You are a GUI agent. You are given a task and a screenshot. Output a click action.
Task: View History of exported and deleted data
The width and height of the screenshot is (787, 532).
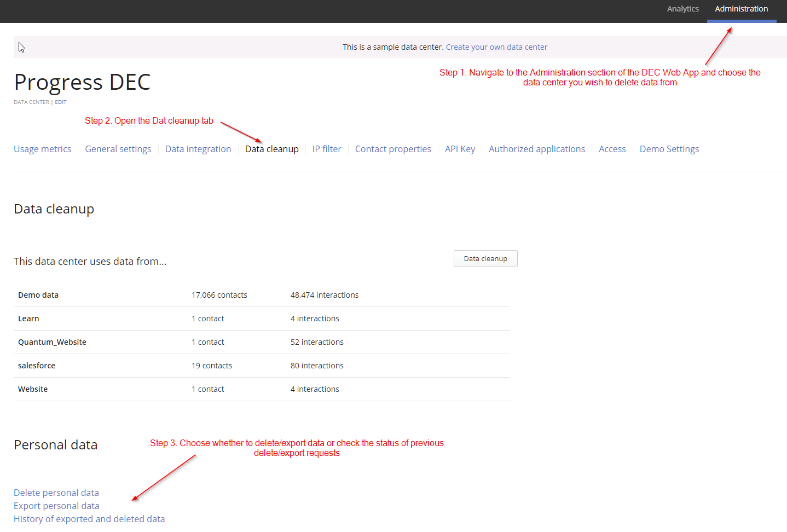[89, 519]
